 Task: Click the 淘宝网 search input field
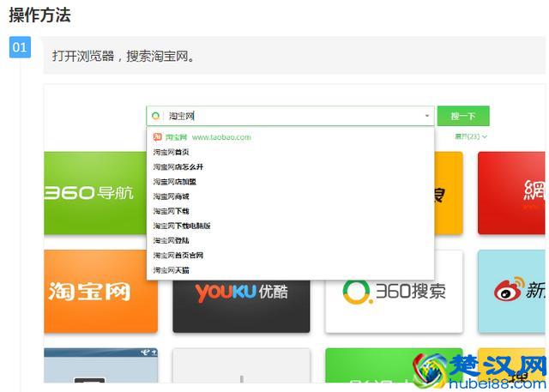290,116
